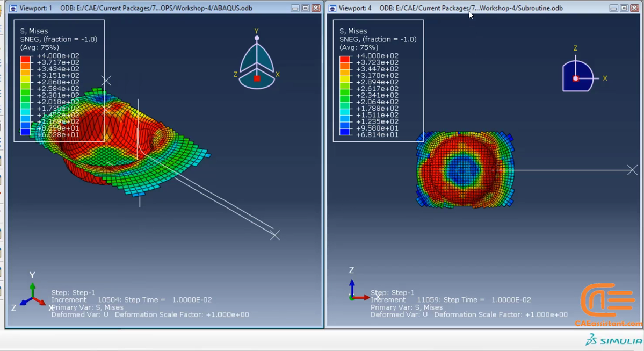
Task: Pick the blue center region of the Viewport 4 model
Action: click(x=464, y=169)
